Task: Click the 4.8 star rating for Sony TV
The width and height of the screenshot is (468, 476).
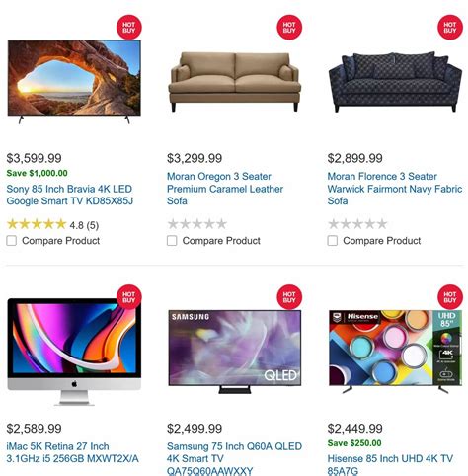Action: [x=52, y=225]
